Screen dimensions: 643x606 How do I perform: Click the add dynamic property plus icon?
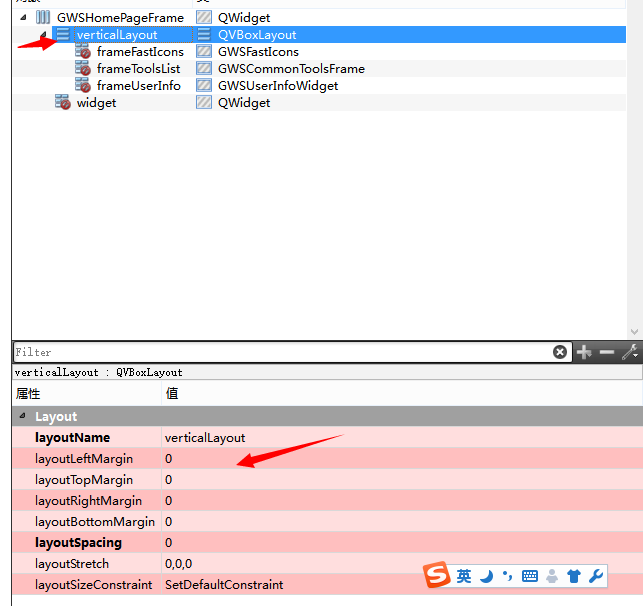584,352
